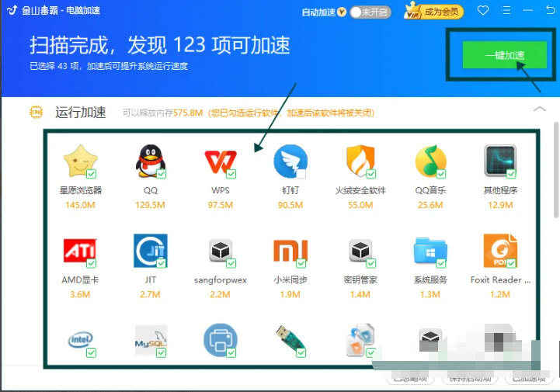Click the 成为会员 VIP button
This screenshot has height=392, width=560.
(x=433, y=11)
